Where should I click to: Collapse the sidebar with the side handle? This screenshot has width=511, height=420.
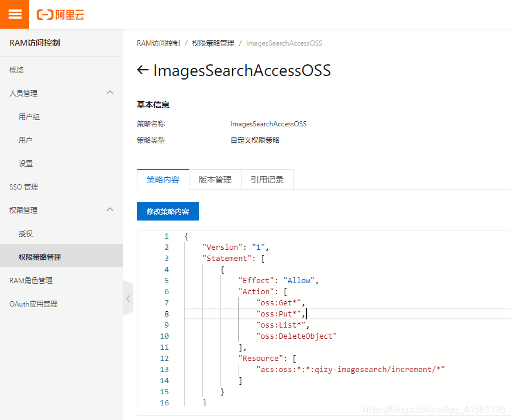click(x=128, y=298)
